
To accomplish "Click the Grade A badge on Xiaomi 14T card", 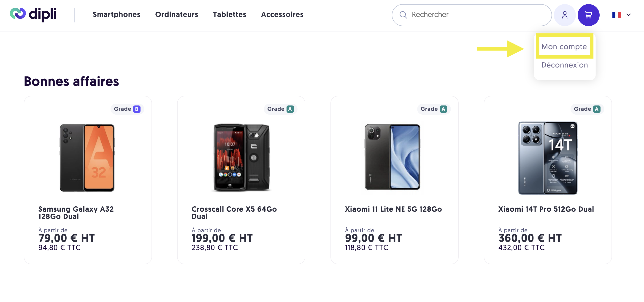I will (587, 109).
